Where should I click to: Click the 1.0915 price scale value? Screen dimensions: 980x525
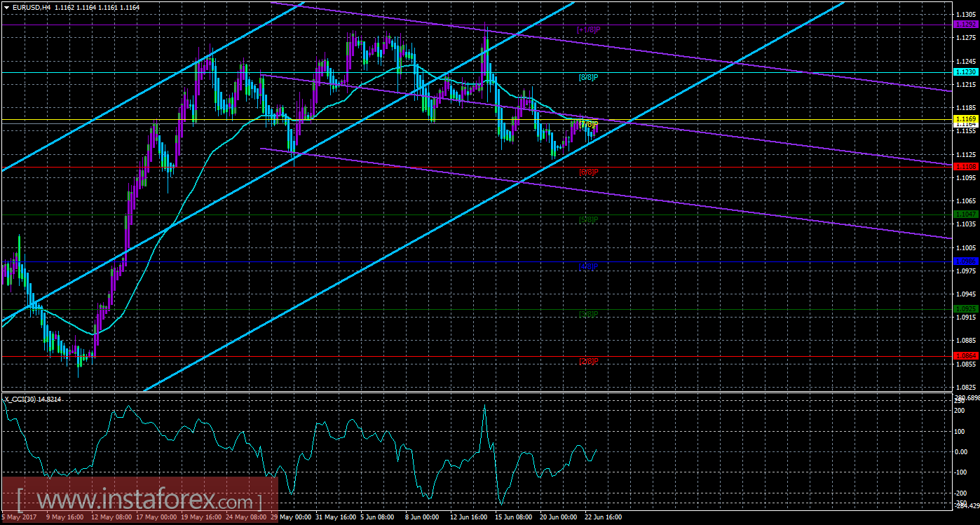(966, 318)
